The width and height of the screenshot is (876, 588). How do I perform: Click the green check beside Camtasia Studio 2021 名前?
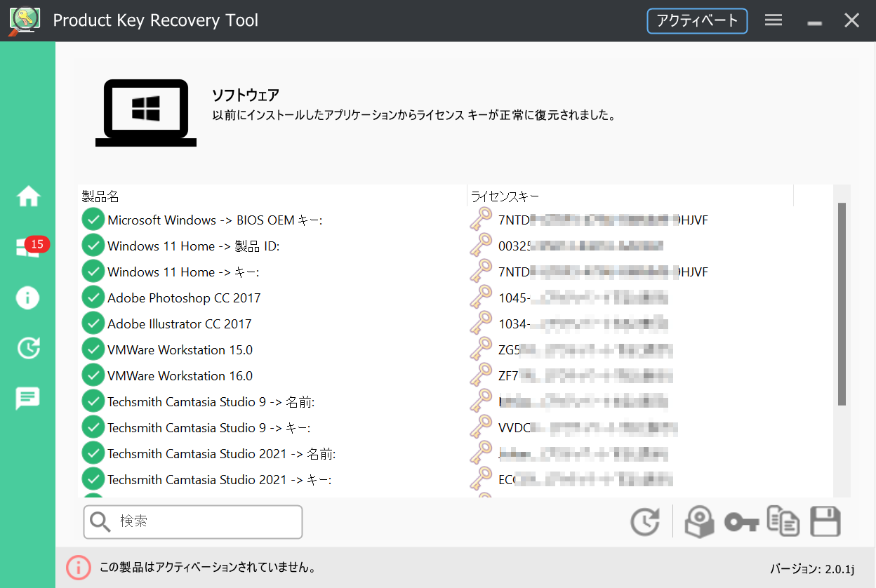tap(93, 453)
